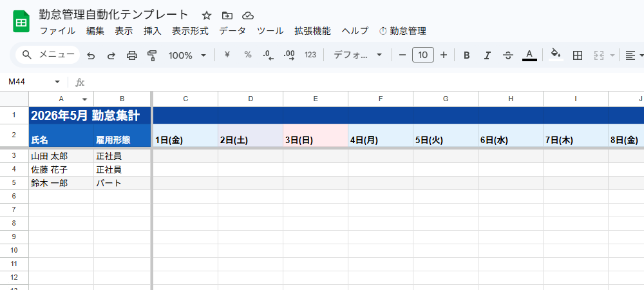Open horizontal align options
Viewport: 644px width, 290px height.
631,55
